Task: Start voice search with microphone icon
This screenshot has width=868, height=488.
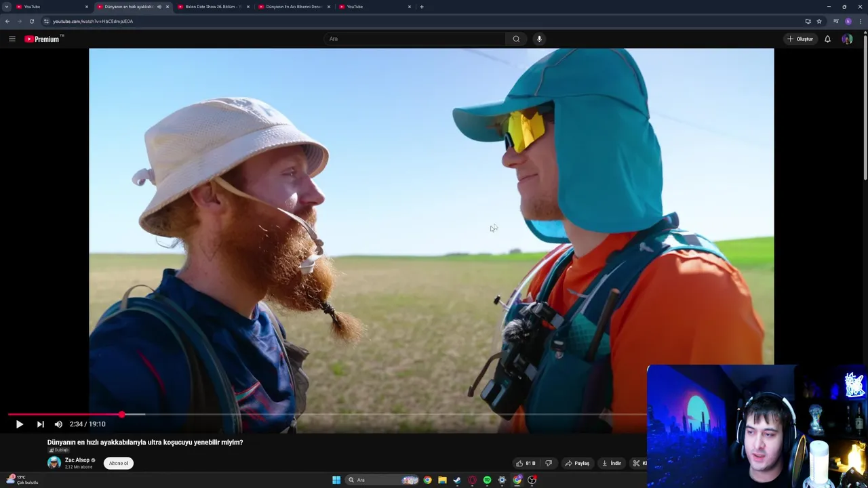Action: tap(539, 39)
